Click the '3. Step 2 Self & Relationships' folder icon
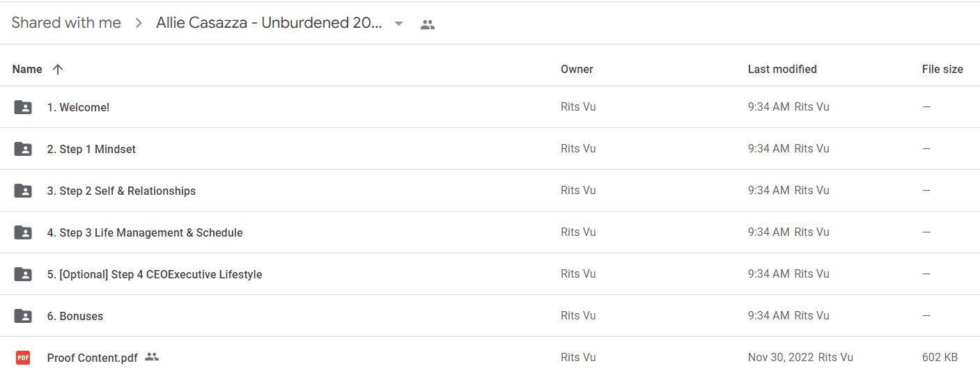The width and height of the screenshot is (980, 373). (x=23, y=191)
